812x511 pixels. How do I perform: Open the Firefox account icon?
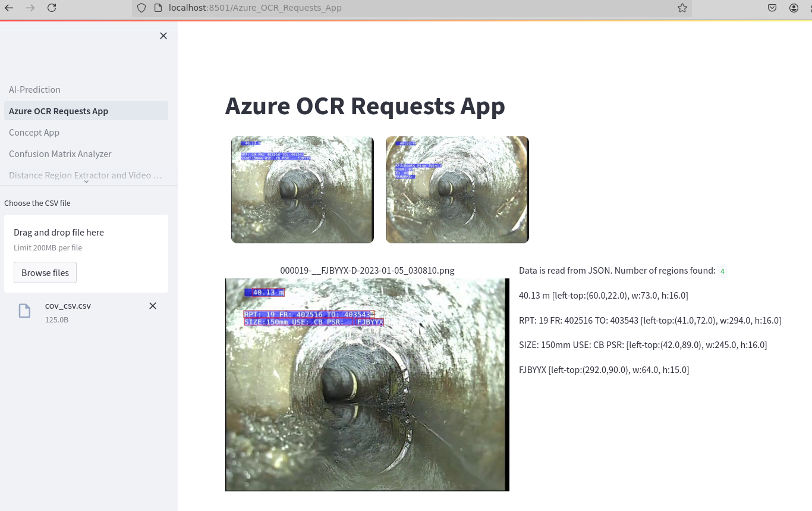coord(794,8)
